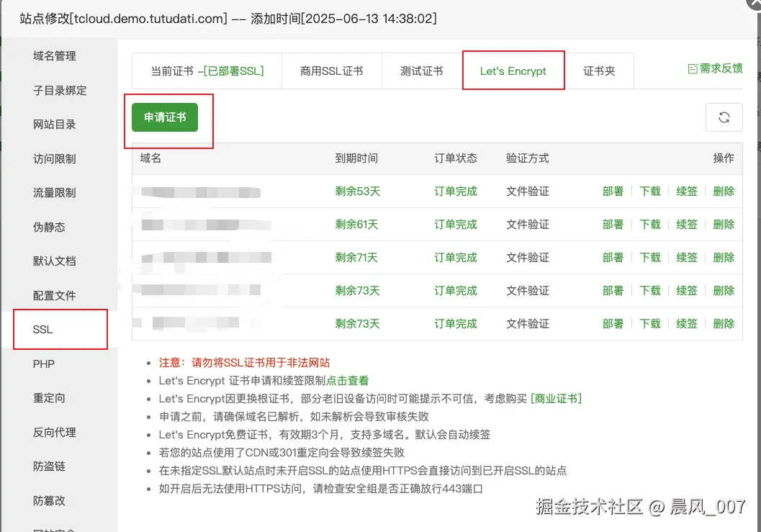Click 下载 in 剩余71天 row
This screenshot has width=761, height=532.
(x=650, y=257)
